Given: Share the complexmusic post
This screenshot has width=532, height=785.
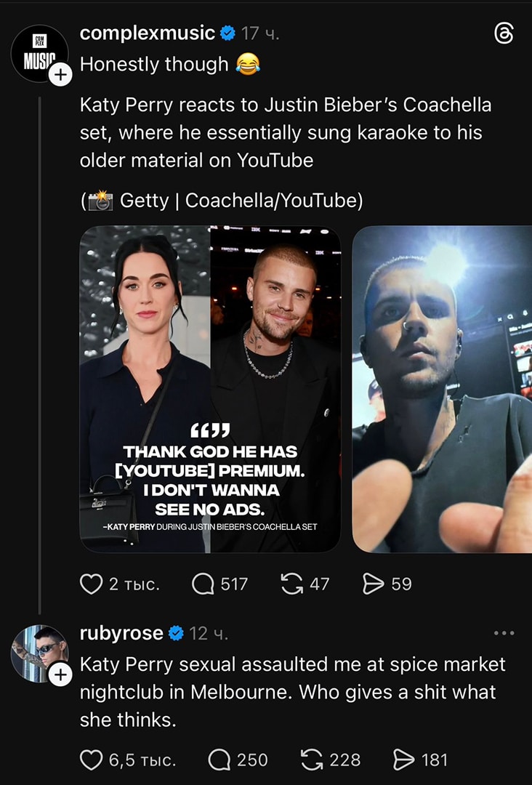Looking at the screenshot, I should [x=373, y=584].
